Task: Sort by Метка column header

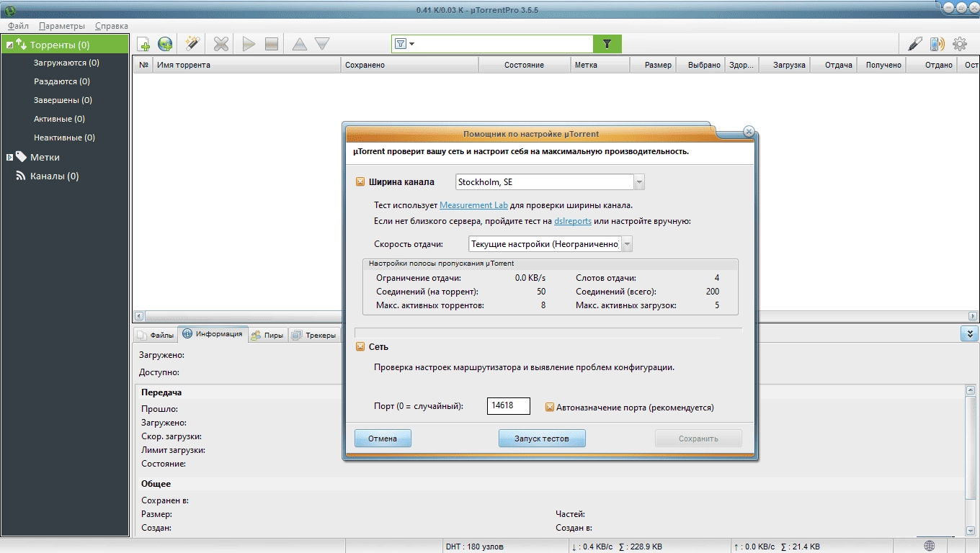Action: click(600, 65)
